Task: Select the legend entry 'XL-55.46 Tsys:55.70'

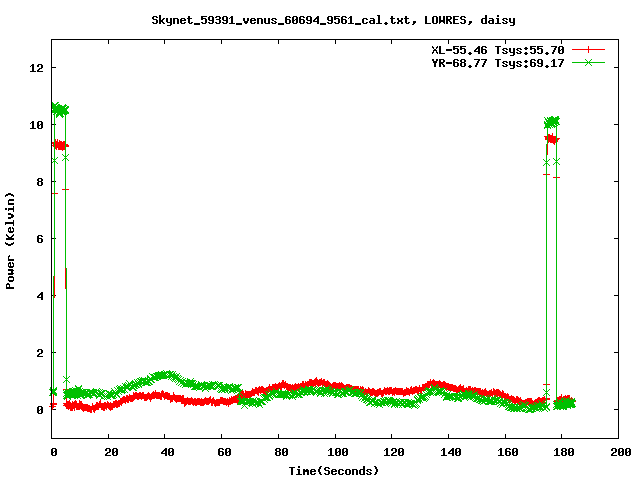Action: click(498, 50)
